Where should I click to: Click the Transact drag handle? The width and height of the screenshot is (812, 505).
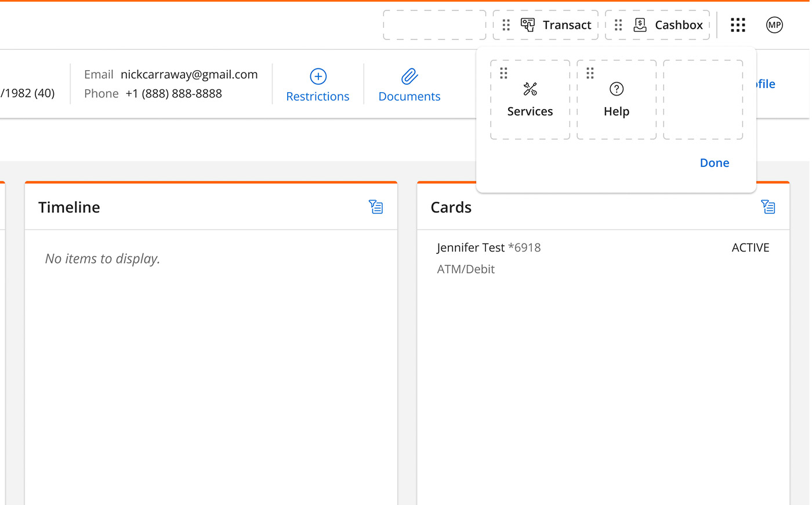click(506, 25)
